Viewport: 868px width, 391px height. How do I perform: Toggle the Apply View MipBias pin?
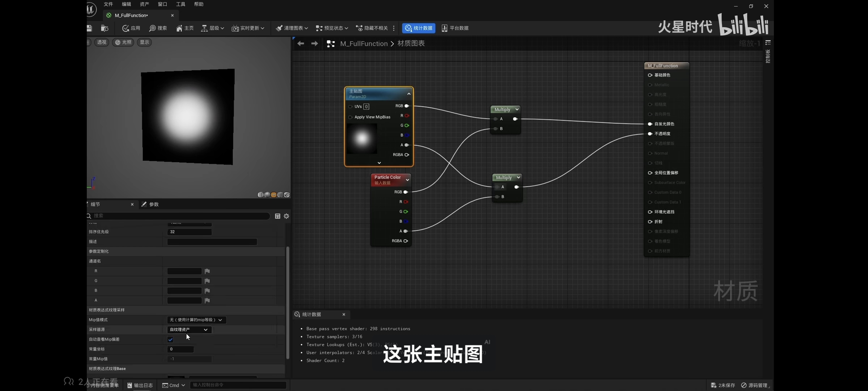click(x=350, y=117)
